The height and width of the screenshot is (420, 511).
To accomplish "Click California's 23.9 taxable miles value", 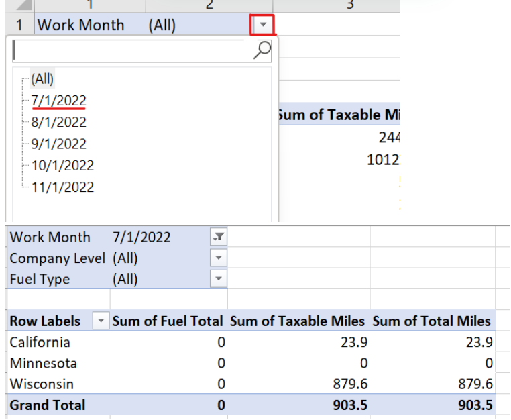I will (x=354, y=342).
